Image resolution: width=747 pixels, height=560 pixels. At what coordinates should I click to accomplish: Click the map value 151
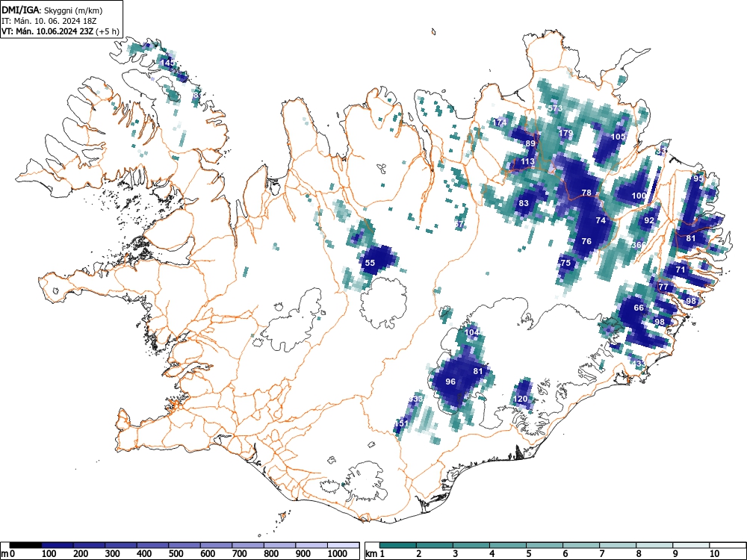[401, 423]
